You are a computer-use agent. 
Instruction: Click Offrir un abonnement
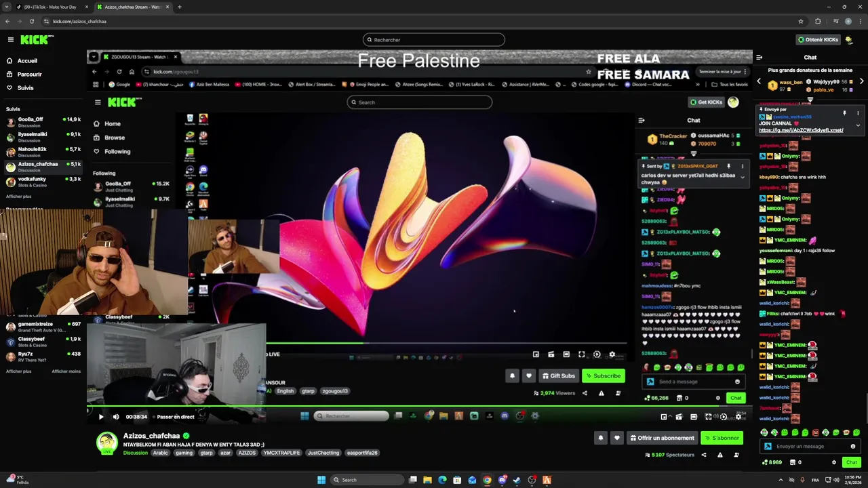coord(663,438)
